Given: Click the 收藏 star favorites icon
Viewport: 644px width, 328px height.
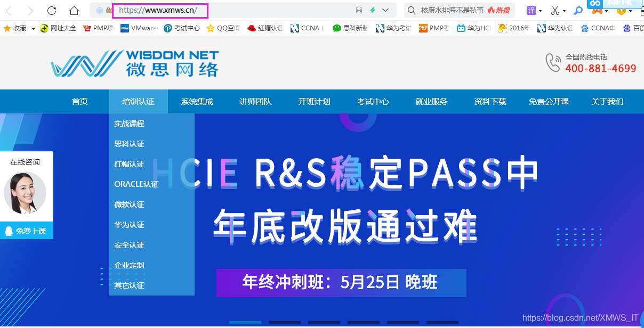Looking at the screenshot, I should click(7, 28).
